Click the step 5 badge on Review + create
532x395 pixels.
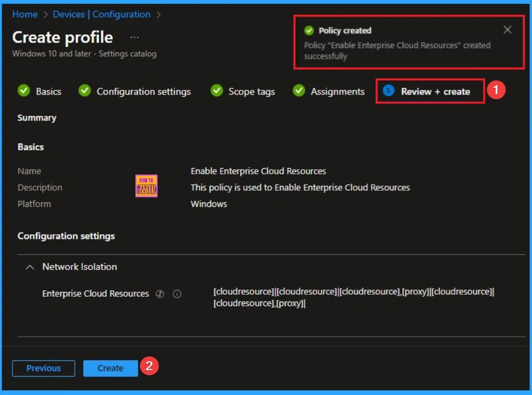coord(388,91)
